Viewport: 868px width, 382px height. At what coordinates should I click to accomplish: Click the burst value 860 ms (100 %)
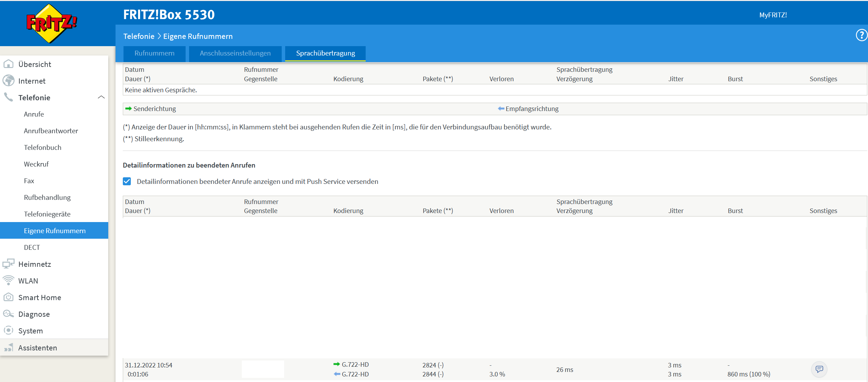coord(749,374)
